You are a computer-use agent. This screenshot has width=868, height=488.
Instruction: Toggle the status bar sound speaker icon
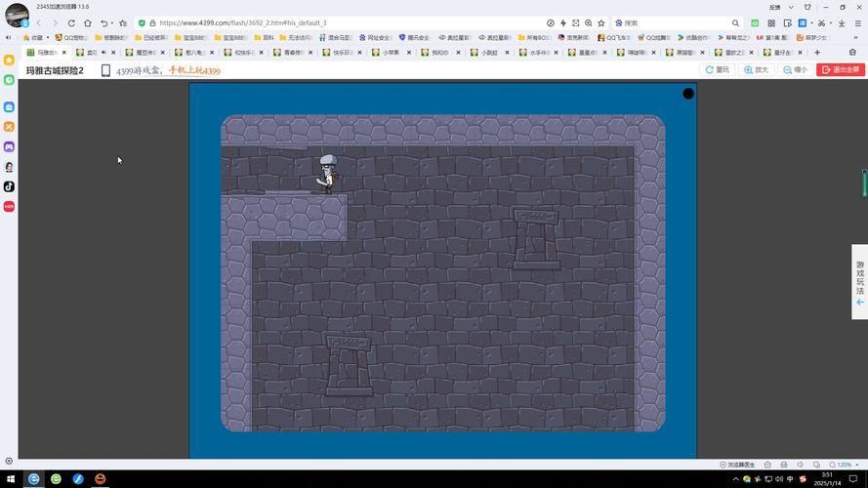click(x=800, y=465)
